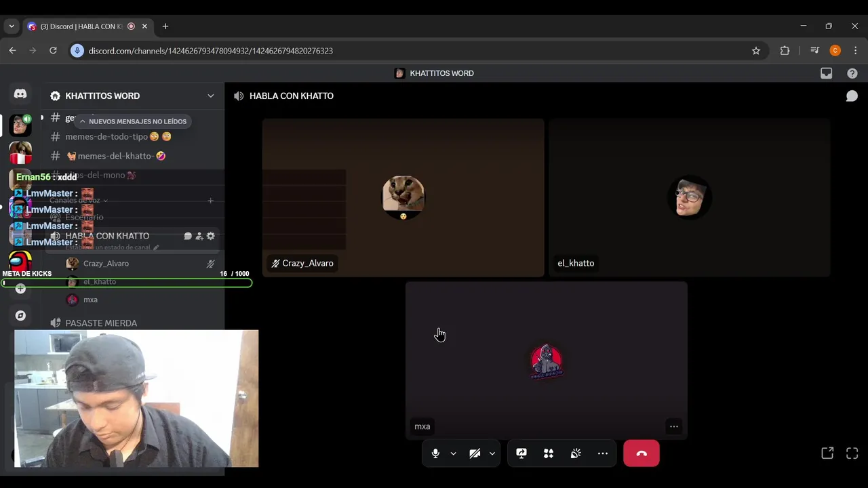Start an activity from call controls
868x488 pixels.
point(549,453)
